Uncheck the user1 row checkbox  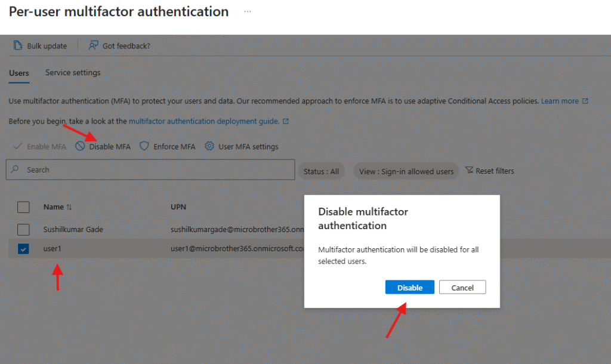pos(23,249)
